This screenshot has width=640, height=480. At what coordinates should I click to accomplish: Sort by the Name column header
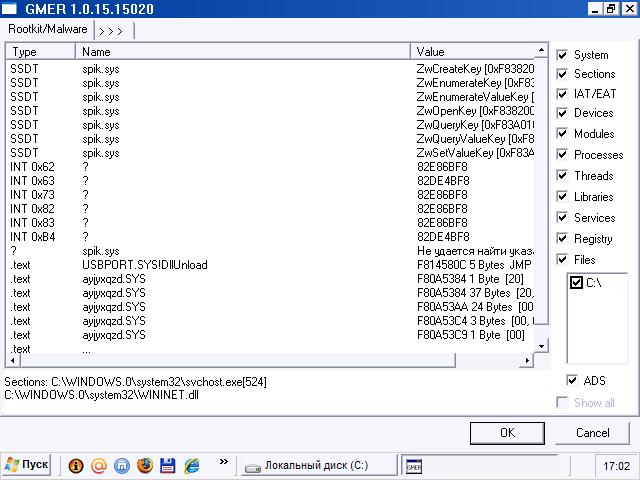tap(242, 52)
